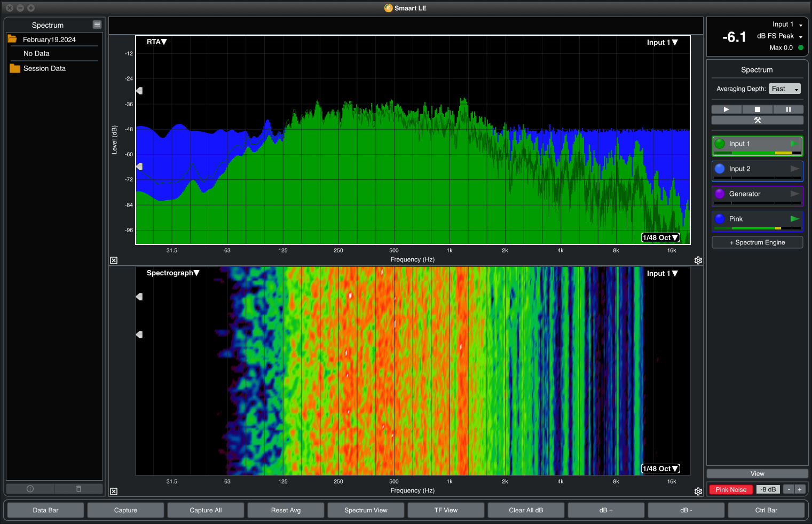Image resolution: width=812 pixels, height=524 pixels.
Task: Toggle Generator engine play arrow
Action: 794,194
